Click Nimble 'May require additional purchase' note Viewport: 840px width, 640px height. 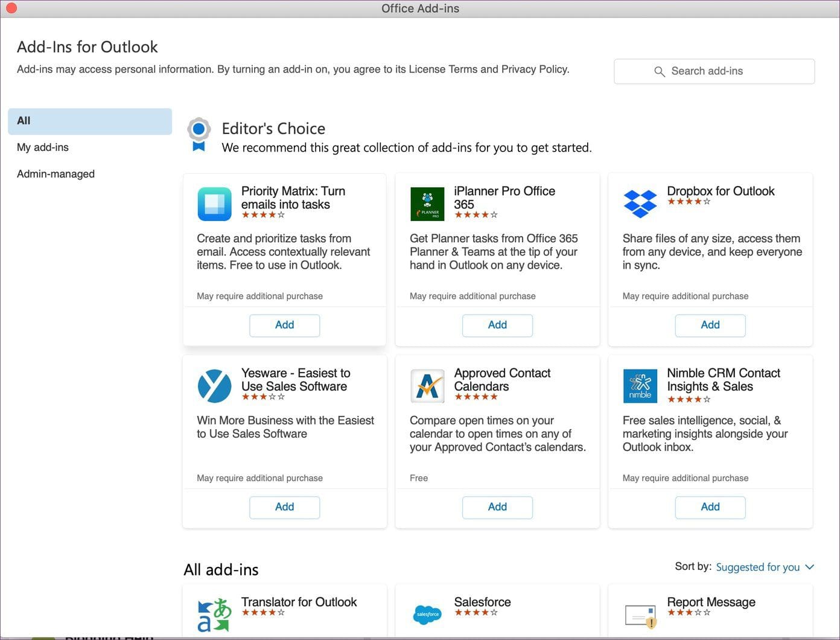click(x=686, y=478)
